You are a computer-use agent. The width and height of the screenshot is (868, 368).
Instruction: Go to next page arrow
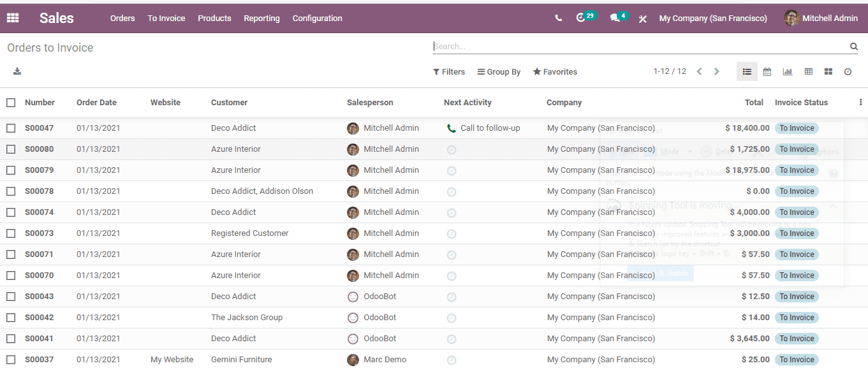coord(717,71)
